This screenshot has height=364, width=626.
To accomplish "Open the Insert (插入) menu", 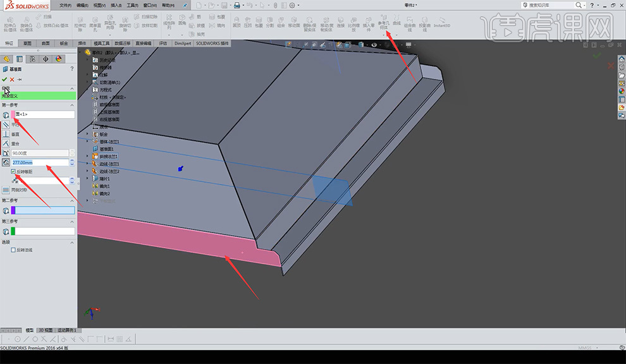I will 116,5.
